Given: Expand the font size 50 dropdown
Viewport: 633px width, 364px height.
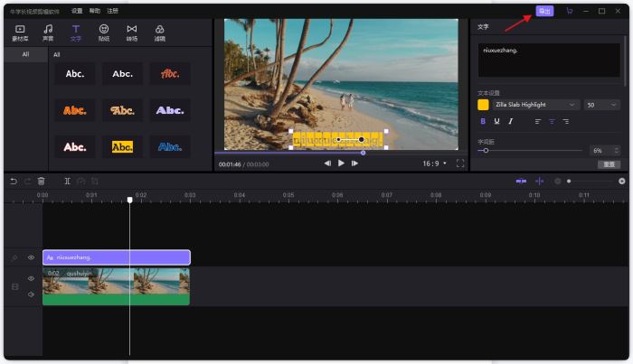Looking at the screenshot, I should pos(601,105).
